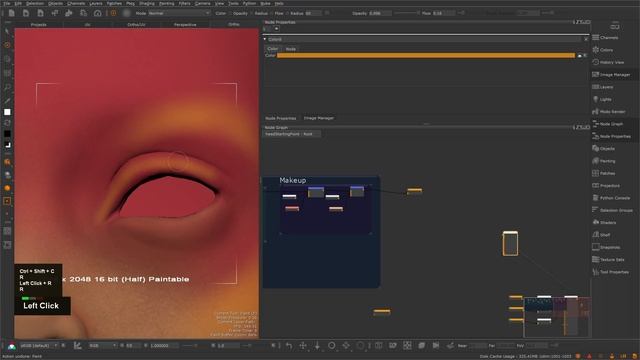This screenshot has height=360, width=640.
Task: Click the orange Color swatch bar
Action: (426, 55)
